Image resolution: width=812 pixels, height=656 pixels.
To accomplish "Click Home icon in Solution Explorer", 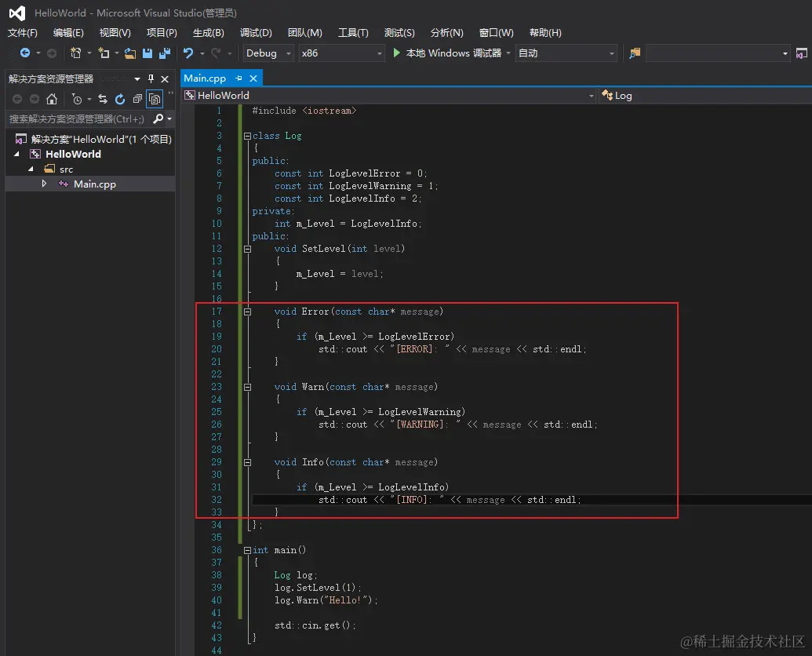I will point(52,99).
